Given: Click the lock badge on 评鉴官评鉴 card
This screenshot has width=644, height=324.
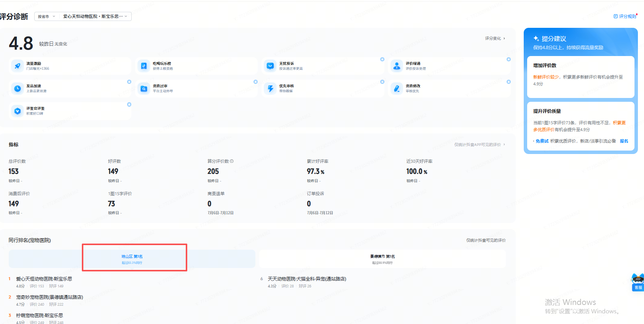Looking at the screenshot, I should click(x=129, y=104).
